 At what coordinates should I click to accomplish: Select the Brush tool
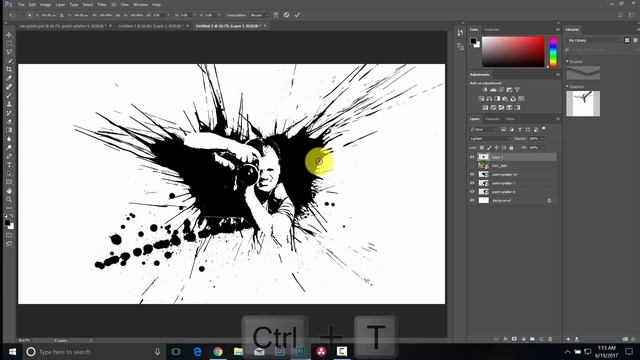9,96
